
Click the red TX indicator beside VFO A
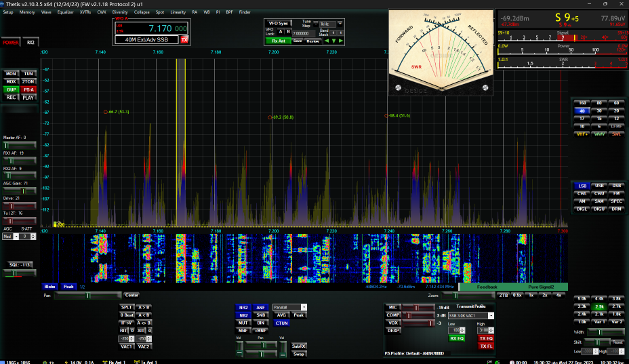184,40
